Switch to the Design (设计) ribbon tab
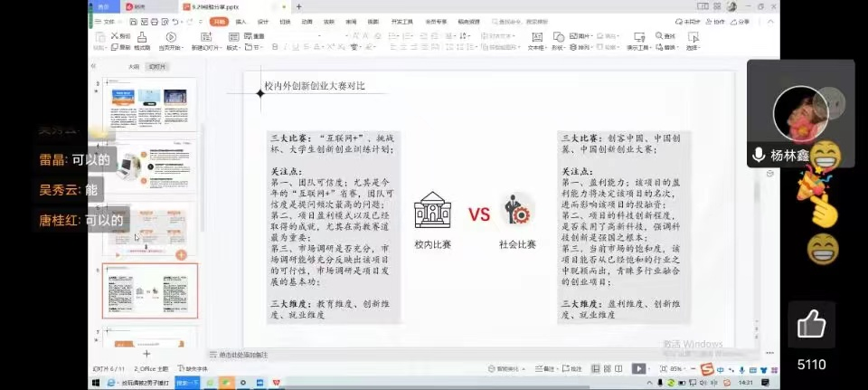Viewport: 868px width, 390px height. click(x=262, y=20)
